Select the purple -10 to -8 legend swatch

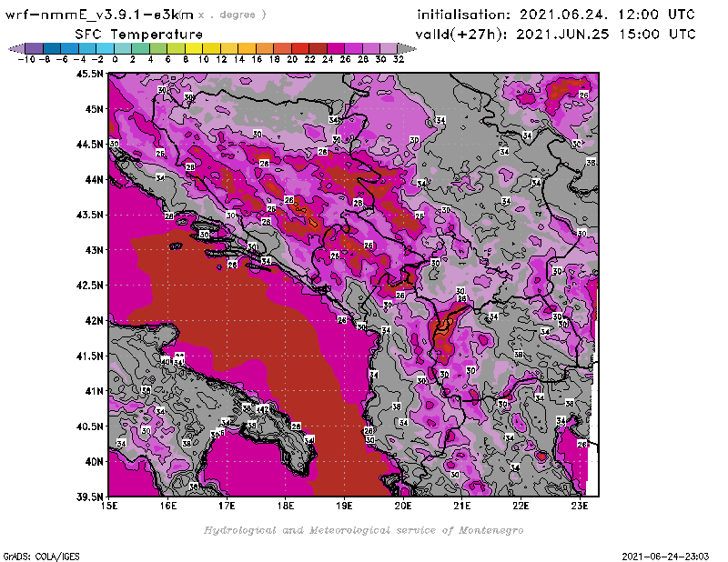(35, 48)
